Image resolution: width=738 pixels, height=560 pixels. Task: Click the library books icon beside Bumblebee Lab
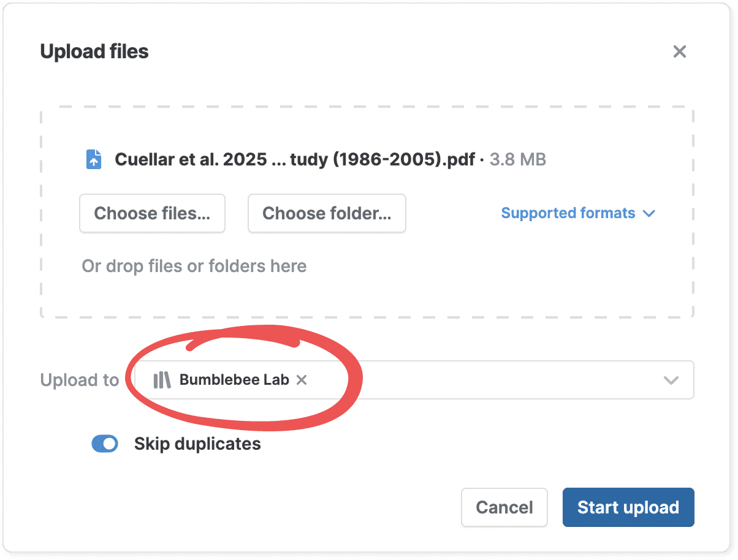(x=162, y=380)
